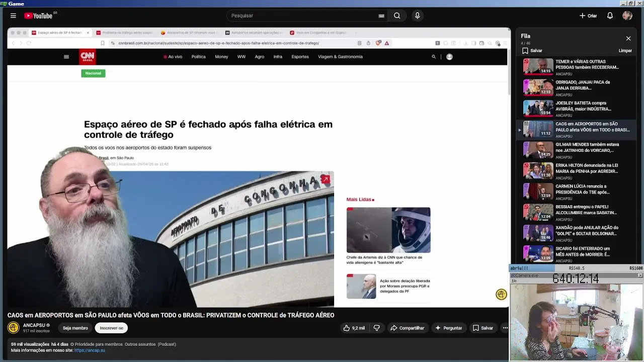The height and width of the screenshot is (362, 644).
Task: Click the Game window title icon
Action: [x=4, y=4]
